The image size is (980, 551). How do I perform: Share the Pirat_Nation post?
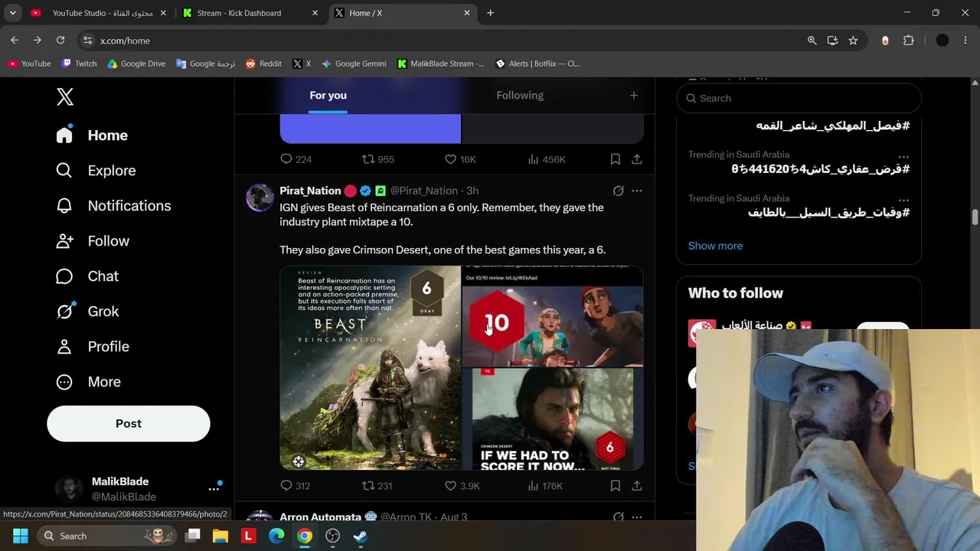pyautogui.click(x=637, y=486)
